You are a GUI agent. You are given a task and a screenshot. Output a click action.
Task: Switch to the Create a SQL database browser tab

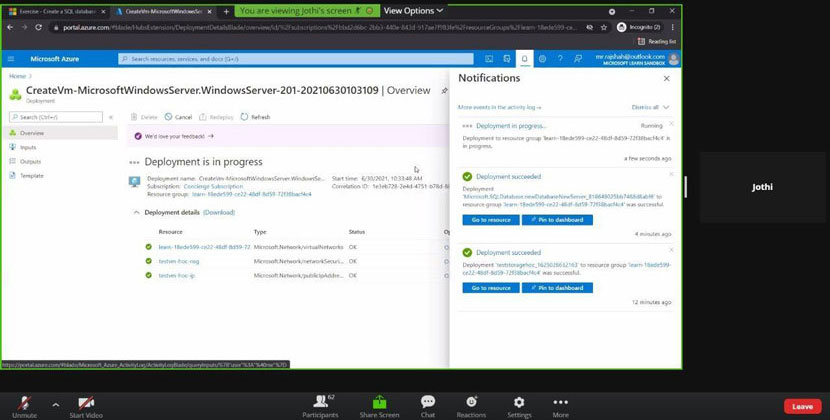pos(56,11)
